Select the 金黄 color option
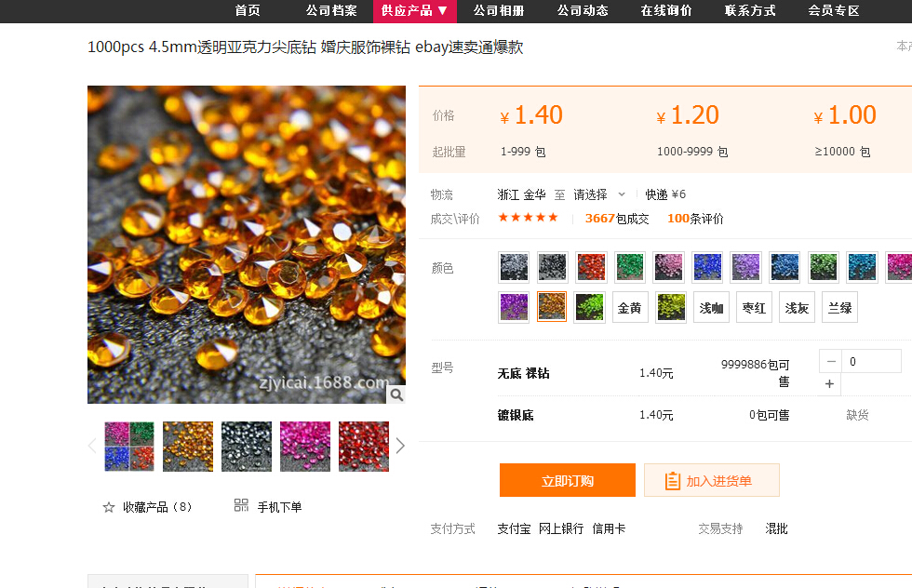 point(630,308)
